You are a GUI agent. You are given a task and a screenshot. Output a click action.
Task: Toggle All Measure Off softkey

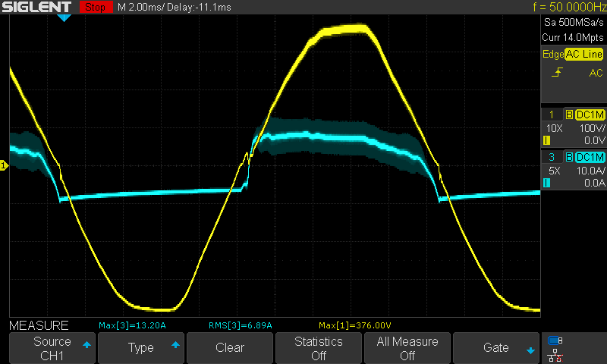pos(407,348)
